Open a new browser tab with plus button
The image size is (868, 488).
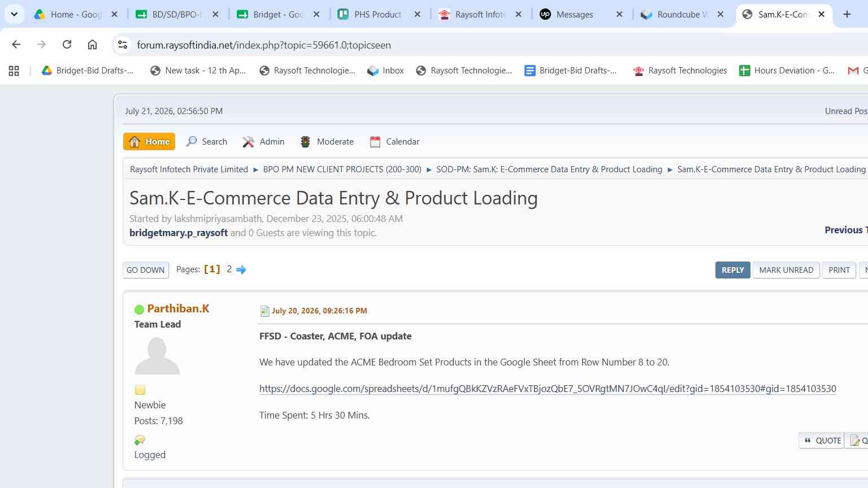click(847, 14)
